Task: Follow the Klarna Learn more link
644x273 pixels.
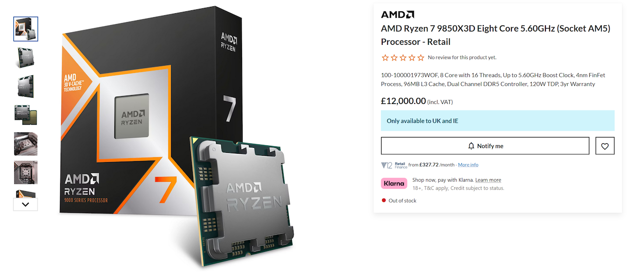Action: click(488, 180)
